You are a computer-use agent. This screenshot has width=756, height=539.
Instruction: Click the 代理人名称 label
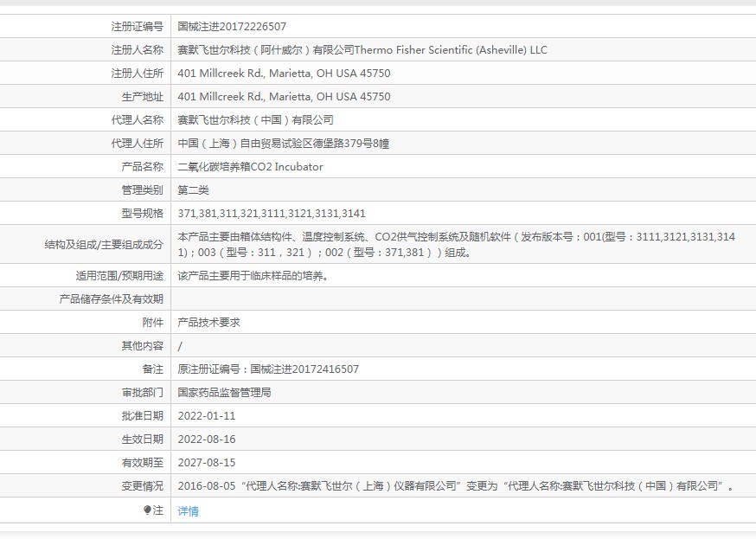tap(138, 120)
